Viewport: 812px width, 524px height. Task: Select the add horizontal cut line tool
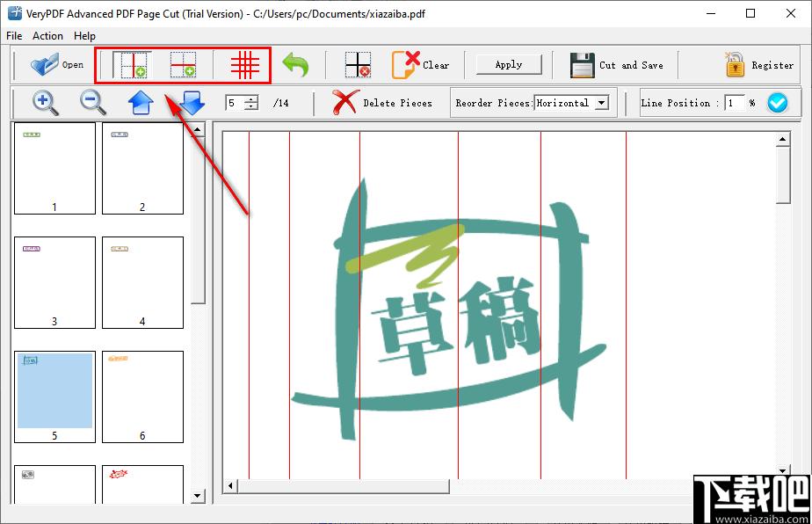184,65
